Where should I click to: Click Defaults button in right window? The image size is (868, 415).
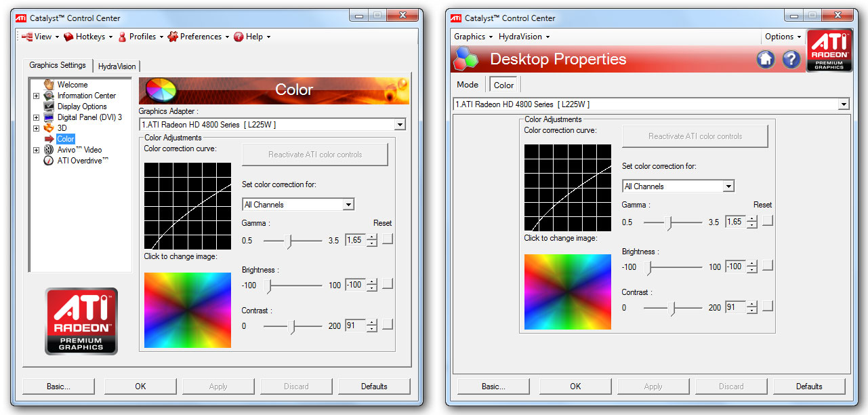pos(809,387)
